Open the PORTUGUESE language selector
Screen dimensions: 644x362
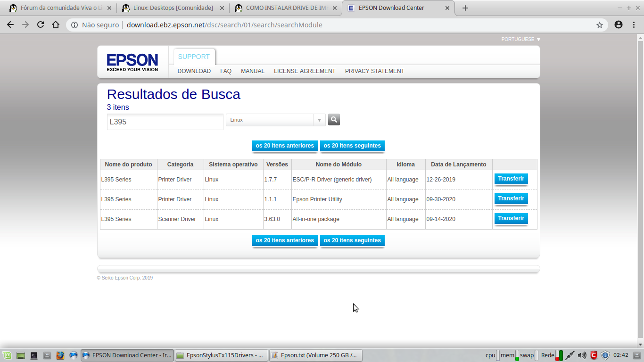(521, 39)
